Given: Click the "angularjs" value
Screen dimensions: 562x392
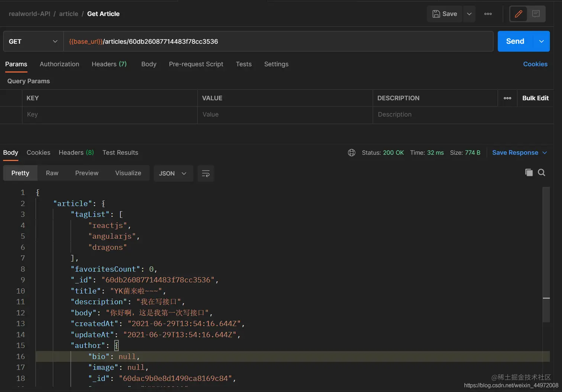Looking at the screenshot, I should [x=112, y=236].
